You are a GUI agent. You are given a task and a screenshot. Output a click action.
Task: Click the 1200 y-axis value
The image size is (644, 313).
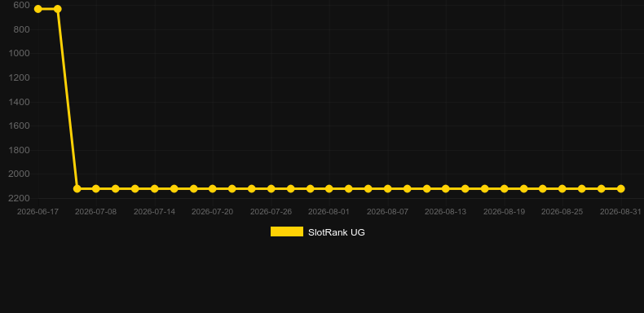[20, 77]
